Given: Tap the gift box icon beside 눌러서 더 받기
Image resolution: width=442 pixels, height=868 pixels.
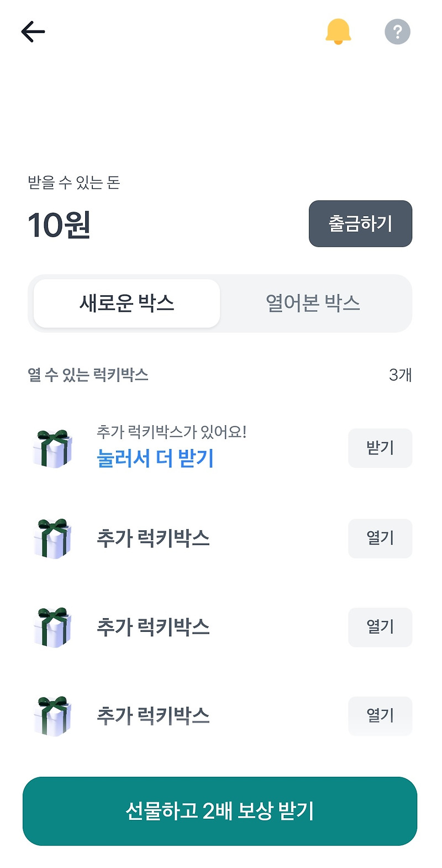Looking at the screenshot, I should click(52, 448).
